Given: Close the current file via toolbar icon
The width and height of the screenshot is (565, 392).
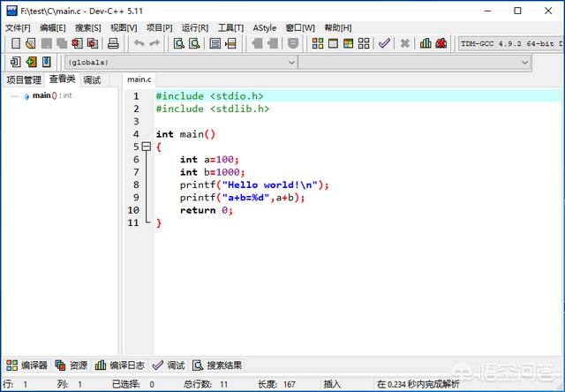Looking at the screenshot, I should (x=77, y=43).
